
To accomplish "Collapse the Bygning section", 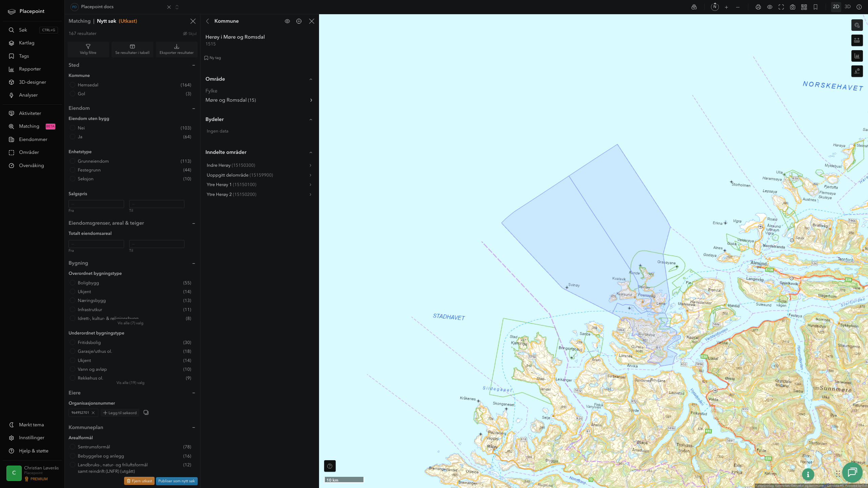I will [x=194, y=263].
